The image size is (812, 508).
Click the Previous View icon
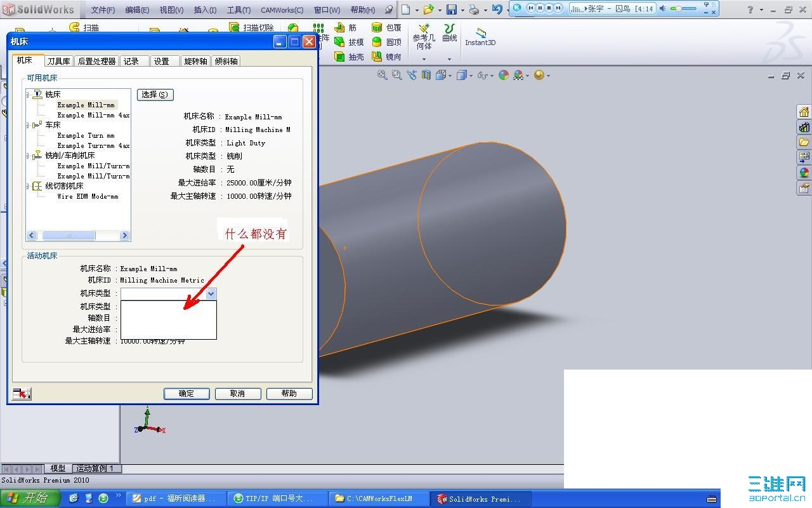[x=412, y=75]
